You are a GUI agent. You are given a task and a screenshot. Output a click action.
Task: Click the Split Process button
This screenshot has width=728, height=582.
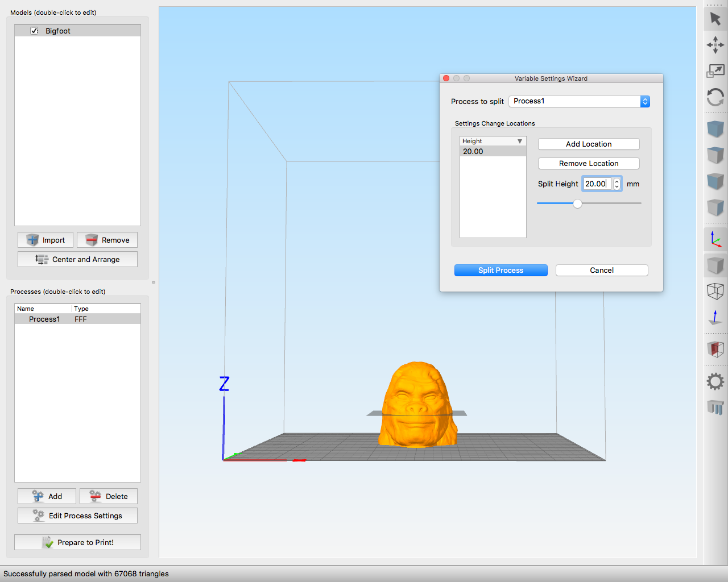pyautogui.click(x=500, y=270)
